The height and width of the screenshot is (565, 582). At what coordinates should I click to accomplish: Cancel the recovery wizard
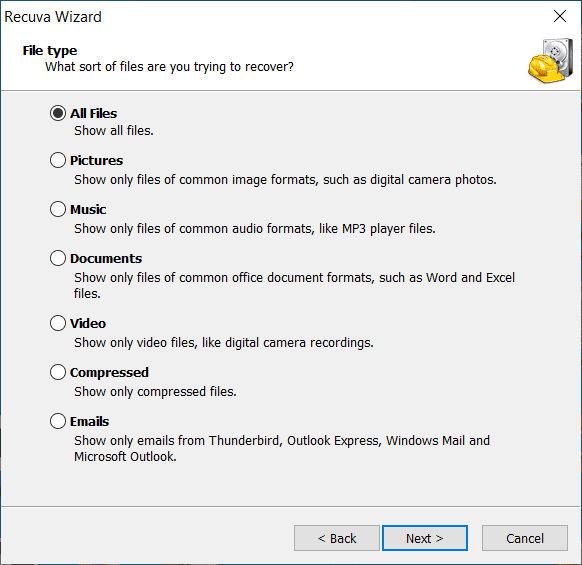point(525,538)
